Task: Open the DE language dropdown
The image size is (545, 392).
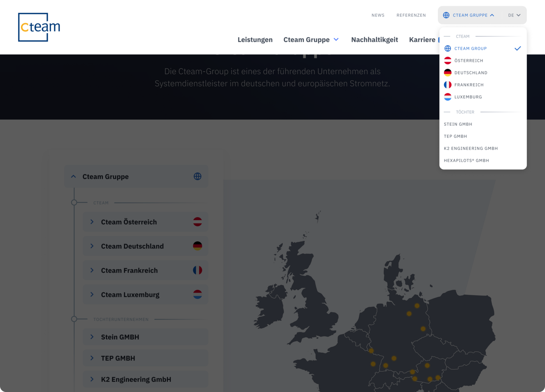Action: [514, 15]
